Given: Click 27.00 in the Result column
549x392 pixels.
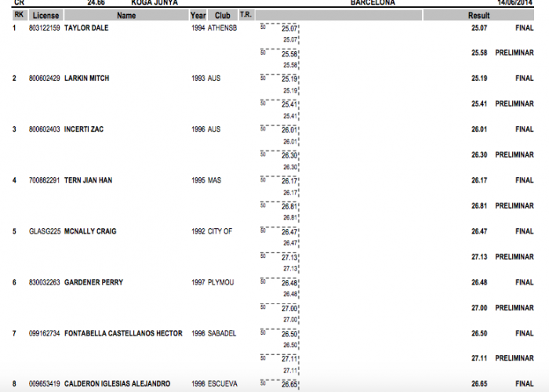Looking at the screenshot, I should (x=479, y=308).
